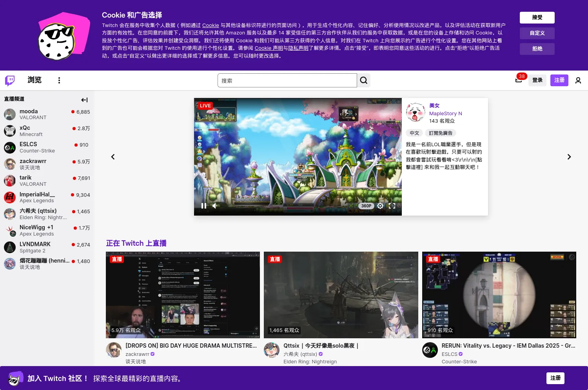This screenshot has width=588, height=390.
Task: Click the 登录 login button
Action: click(537, 80)
